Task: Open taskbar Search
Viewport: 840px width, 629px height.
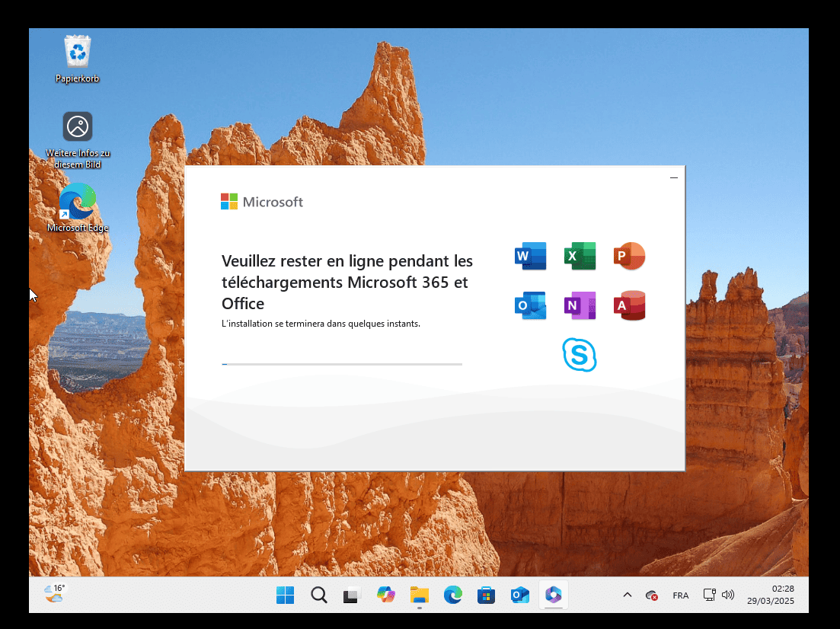Action: click(319, 595)
